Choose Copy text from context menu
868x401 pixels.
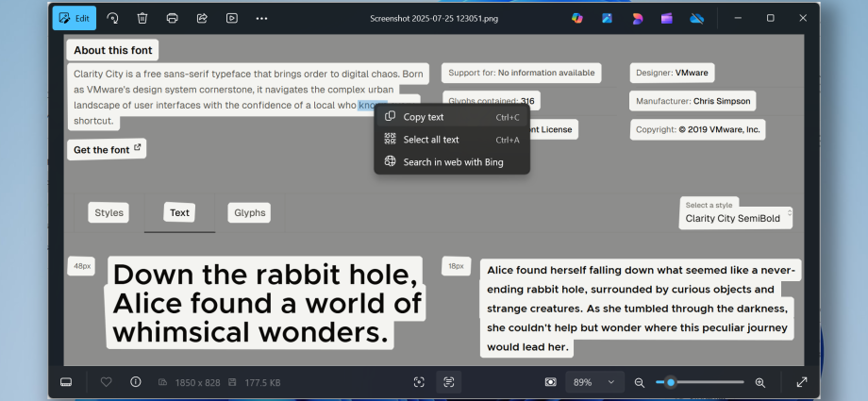point(452,117)
